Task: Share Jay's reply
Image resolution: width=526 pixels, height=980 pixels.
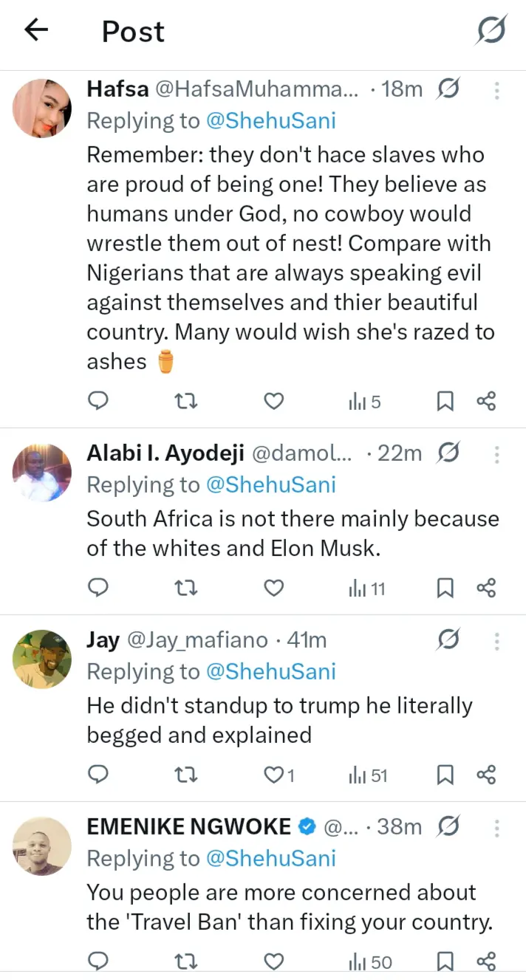Action: point(485,775)
